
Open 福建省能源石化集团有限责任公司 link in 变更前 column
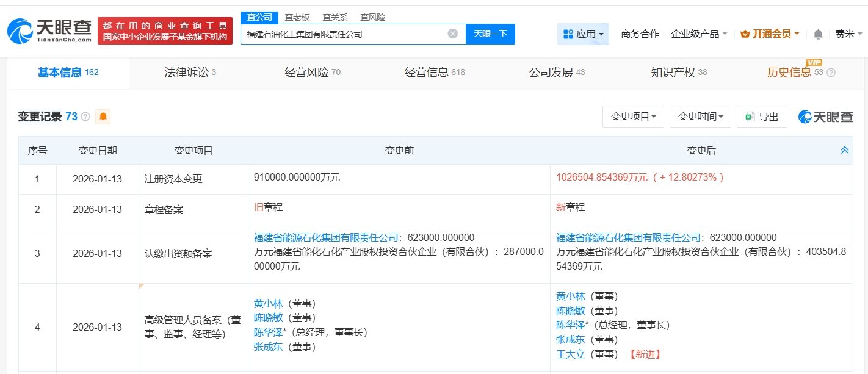[326, 237]
